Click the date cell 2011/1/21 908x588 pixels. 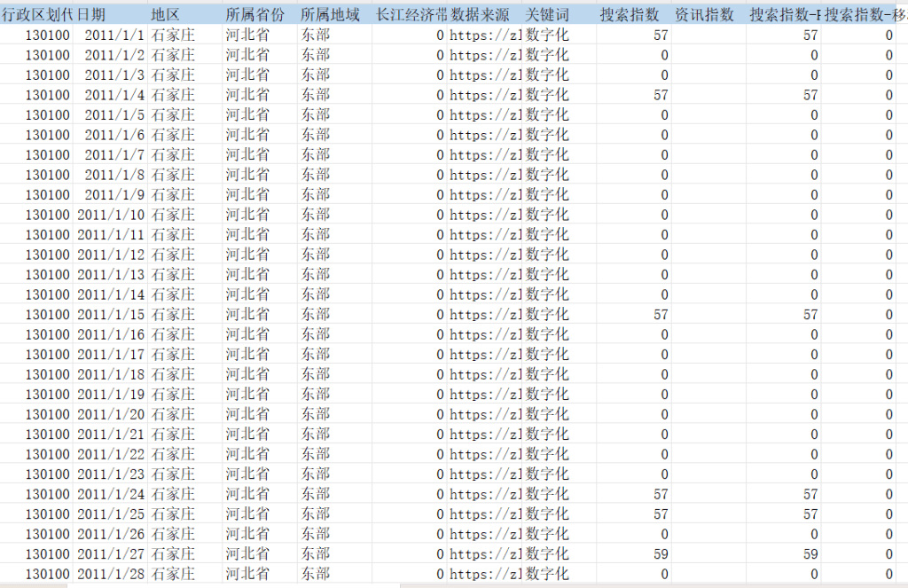(111, 435)
